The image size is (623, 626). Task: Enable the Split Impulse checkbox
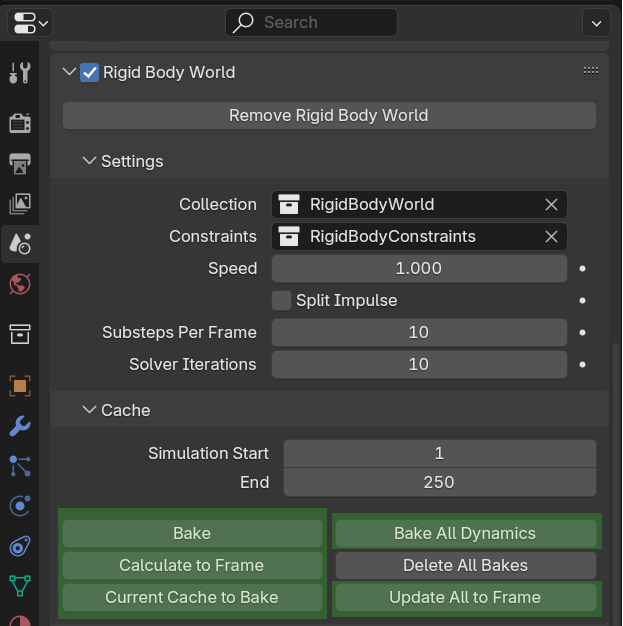coord(282,301)
